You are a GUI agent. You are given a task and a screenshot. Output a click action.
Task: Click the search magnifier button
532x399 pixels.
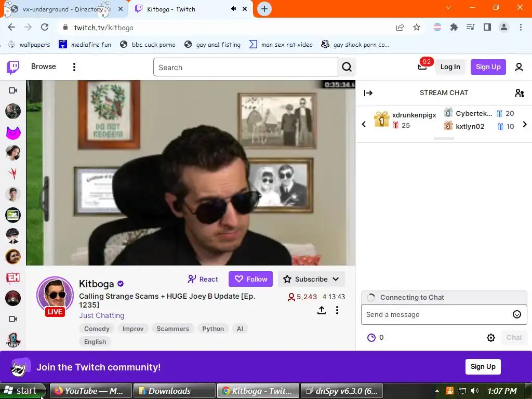(347, 67)
